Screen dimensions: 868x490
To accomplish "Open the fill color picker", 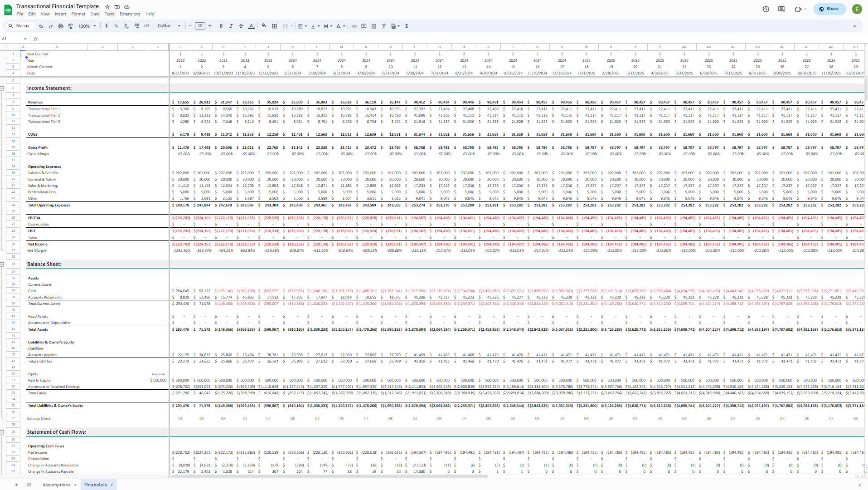I will click(264, 26).
